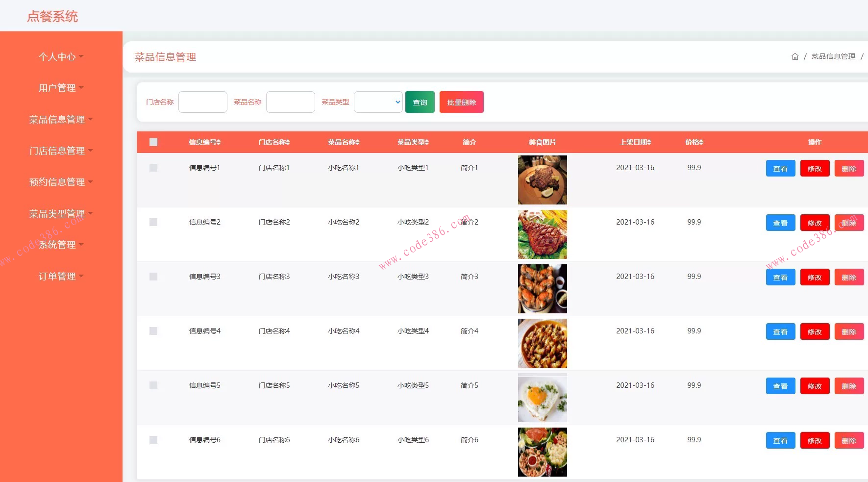The image size is (868, 482).
Task: Expand the 预约信息管理 sidebar menu
Action: click(x=61, y=182)
